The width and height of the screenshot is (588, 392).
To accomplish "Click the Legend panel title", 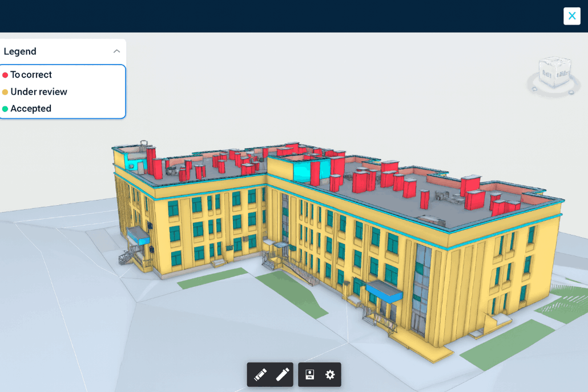I will 20,51.
